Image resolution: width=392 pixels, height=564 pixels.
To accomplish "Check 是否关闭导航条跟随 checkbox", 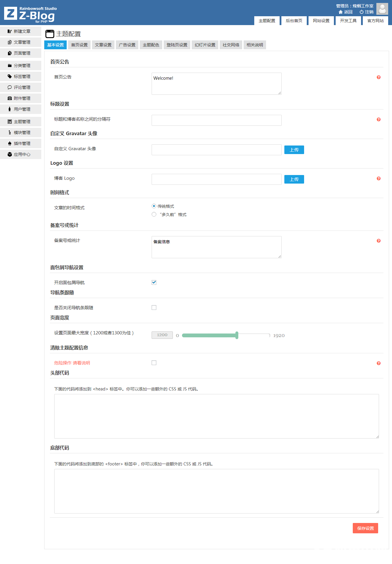I will (x=154, y=308).
